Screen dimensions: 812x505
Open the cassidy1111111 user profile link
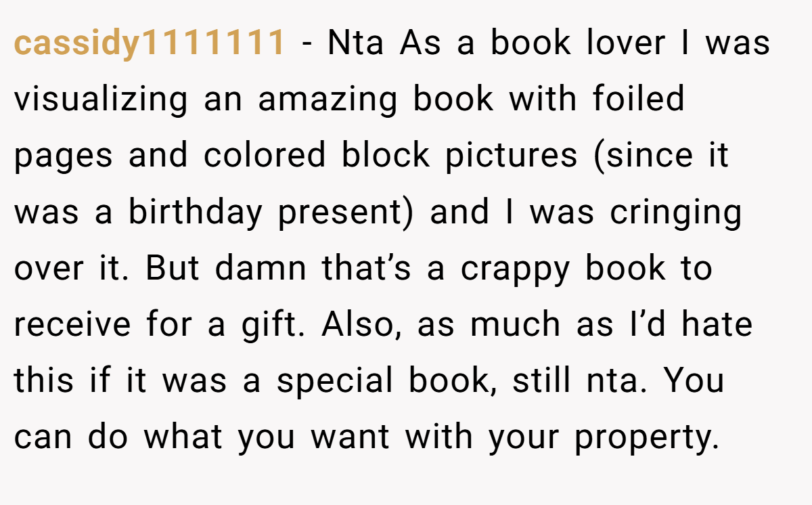[x=148, y=43]
